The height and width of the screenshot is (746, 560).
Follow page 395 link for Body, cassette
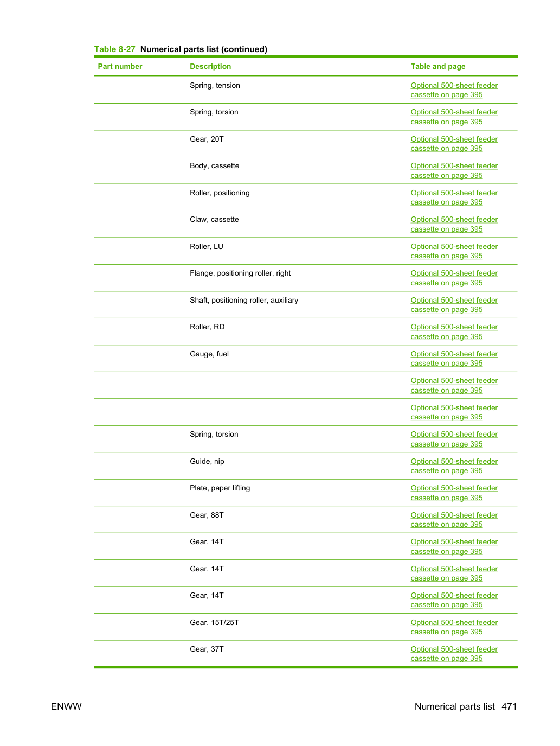pos(454,171)
